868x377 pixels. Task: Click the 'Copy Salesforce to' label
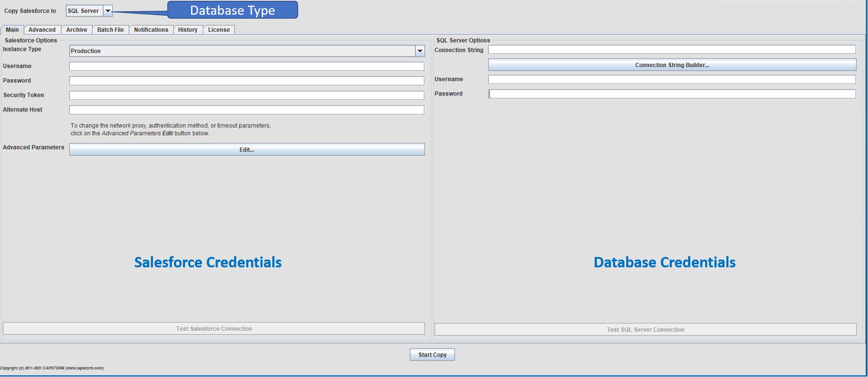click(30, 11)
